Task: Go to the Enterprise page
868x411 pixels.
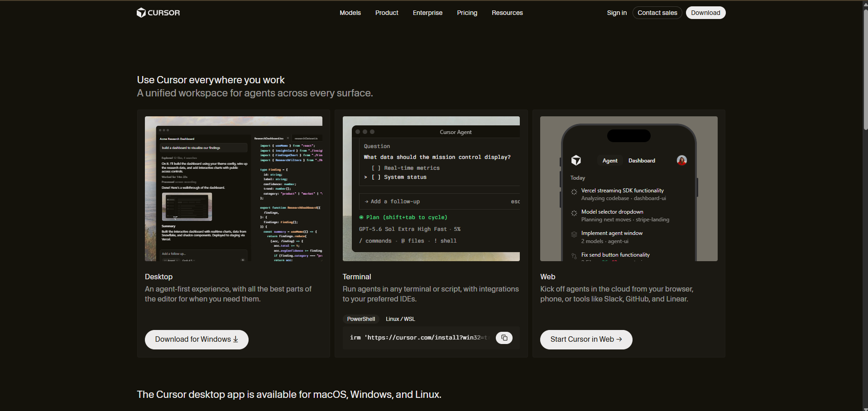Action: tap(427, 13)
